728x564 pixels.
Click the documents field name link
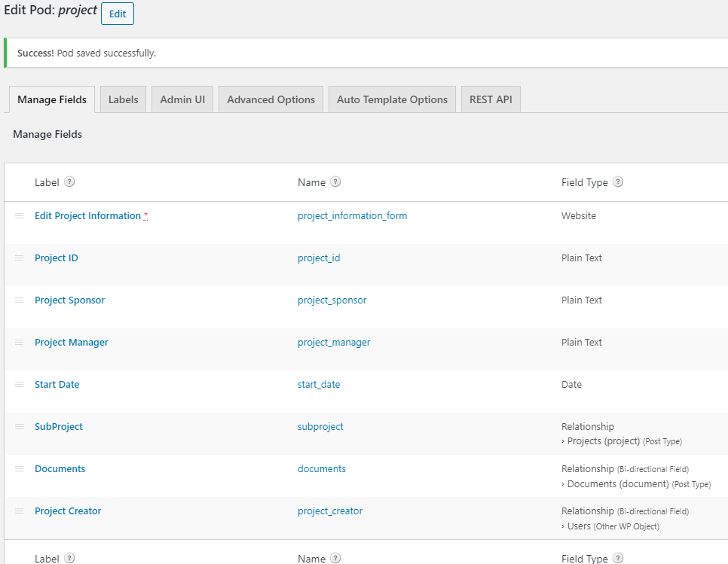322,468
